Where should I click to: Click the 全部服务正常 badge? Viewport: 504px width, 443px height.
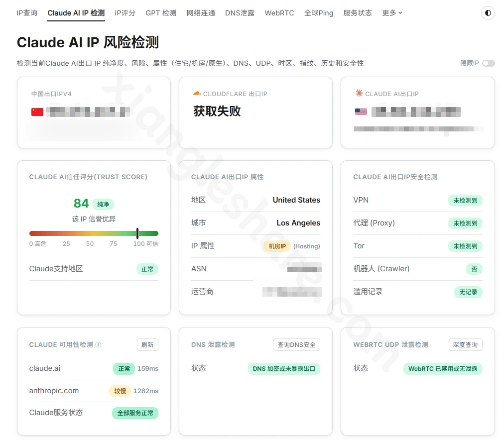135,413
